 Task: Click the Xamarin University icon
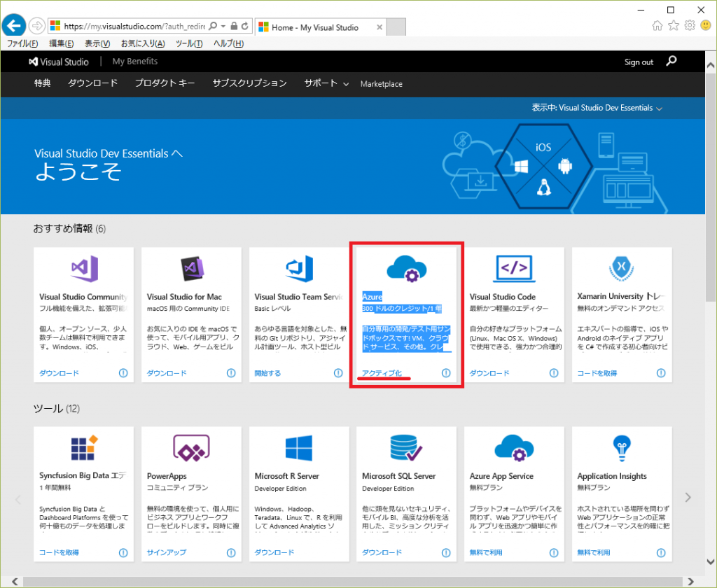pyautogui.click(x=622, y=268)
